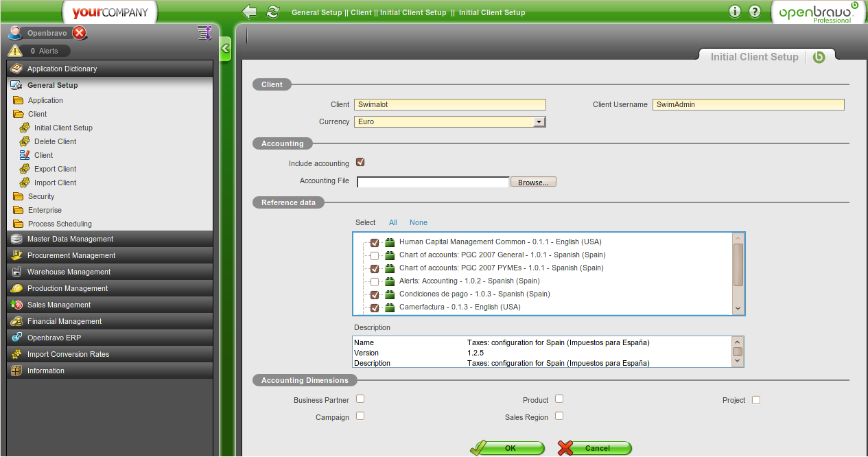Select None reference data link

pyautogui.click(x=419, y=222)
